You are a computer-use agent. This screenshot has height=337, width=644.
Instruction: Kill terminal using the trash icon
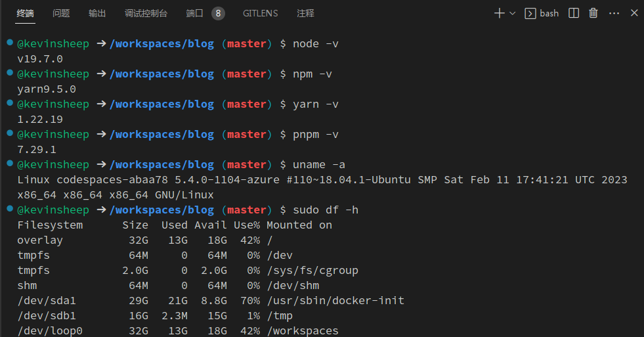pos(593,13)
